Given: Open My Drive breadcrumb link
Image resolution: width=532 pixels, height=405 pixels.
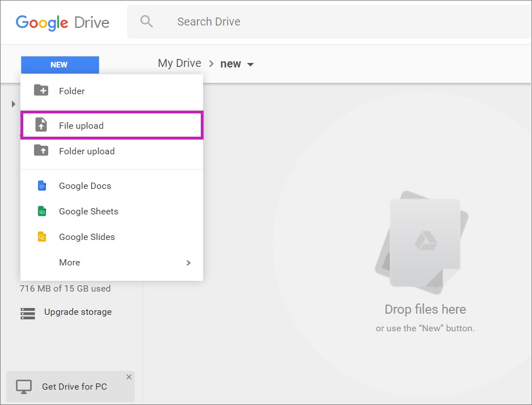Looking at the screenshot, I should 179,63.
